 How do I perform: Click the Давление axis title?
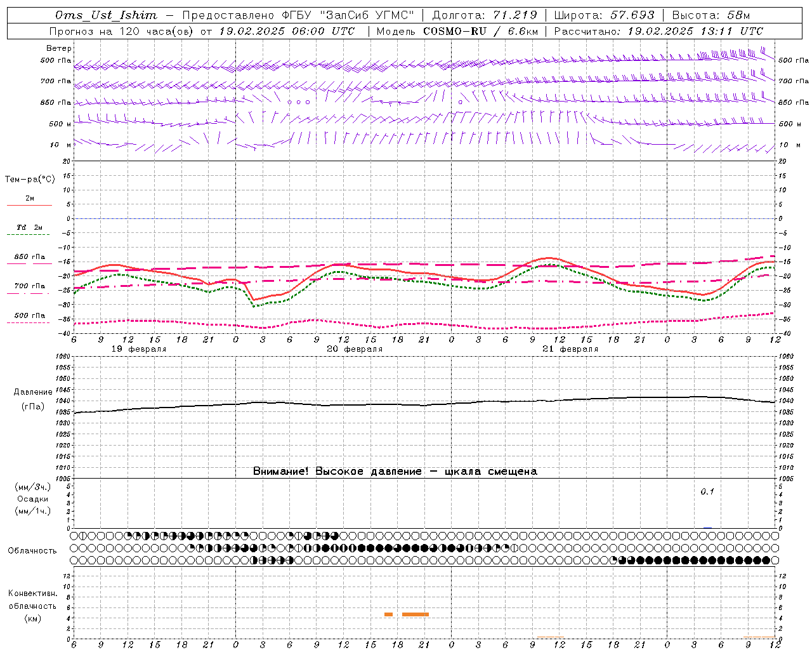[32, 392]
